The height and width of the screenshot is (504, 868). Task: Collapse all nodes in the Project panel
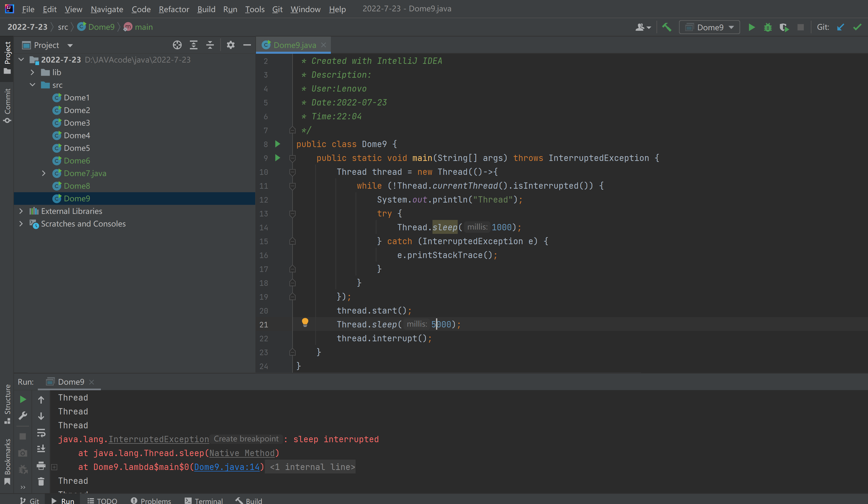point(210,45)
